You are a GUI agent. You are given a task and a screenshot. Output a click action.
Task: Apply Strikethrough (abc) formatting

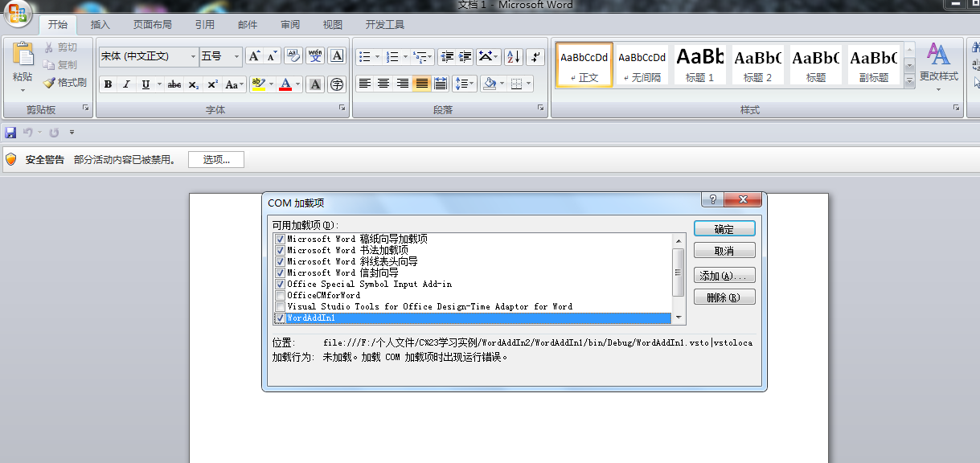[x=174, y=84]
